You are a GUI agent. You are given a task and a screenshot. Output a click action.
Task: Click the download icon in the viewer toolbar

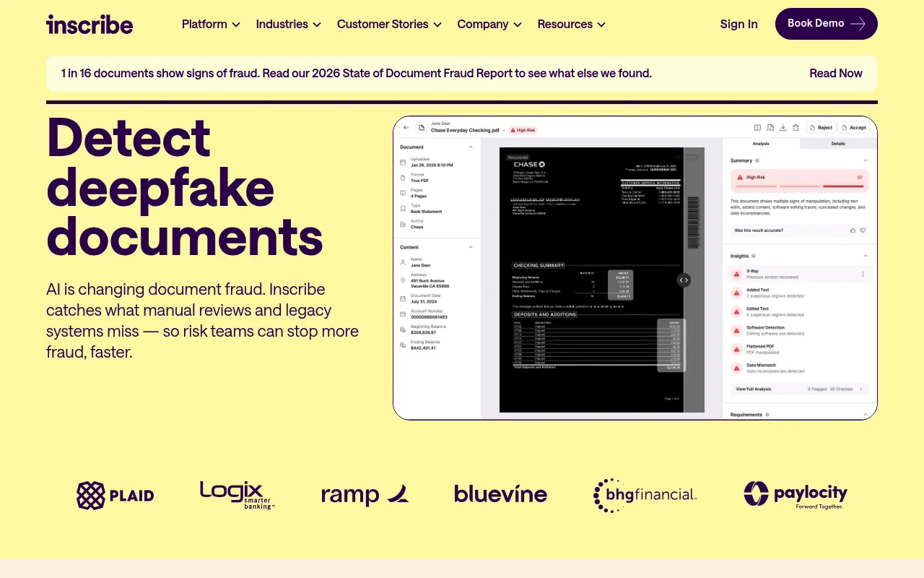pos(783,127)
